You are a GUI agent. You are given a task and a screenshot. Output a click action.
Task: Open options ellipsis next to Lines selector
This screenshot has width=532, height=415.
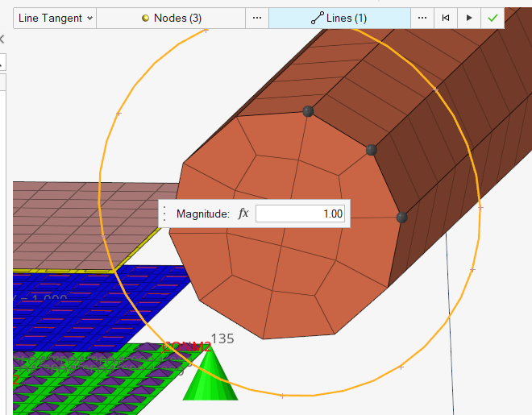point(422,18)
